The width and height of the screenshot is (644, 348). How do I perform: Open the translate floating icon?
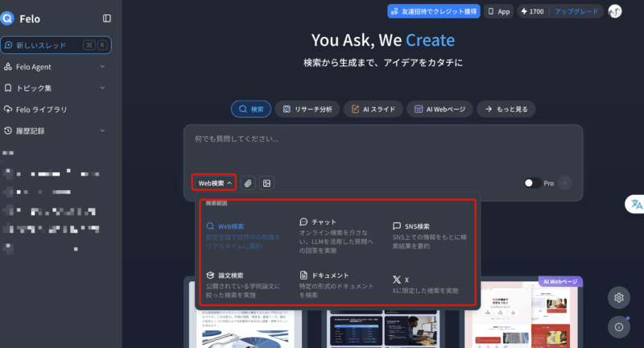(x=635, y=204)
